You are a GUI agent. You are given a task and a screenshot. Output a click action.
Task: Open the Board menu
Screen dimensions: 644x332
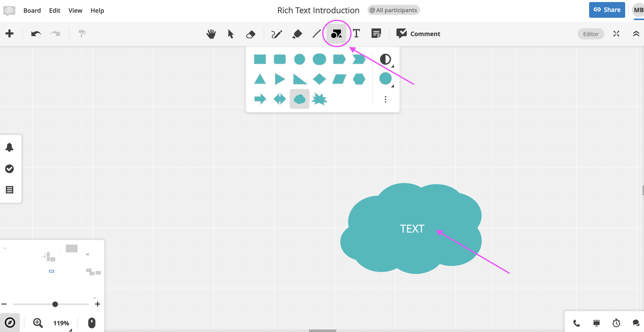click(32, 10)
